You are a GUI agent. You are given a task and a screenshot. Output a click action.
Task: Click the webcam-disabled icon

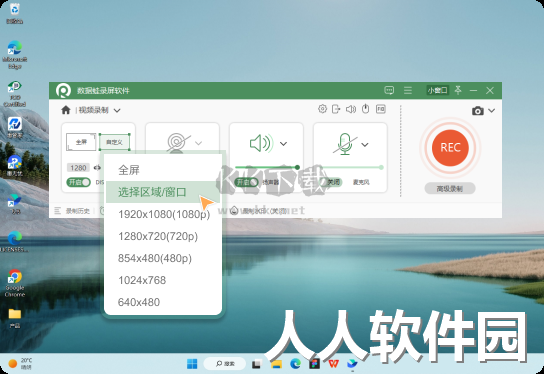(178, 143)
